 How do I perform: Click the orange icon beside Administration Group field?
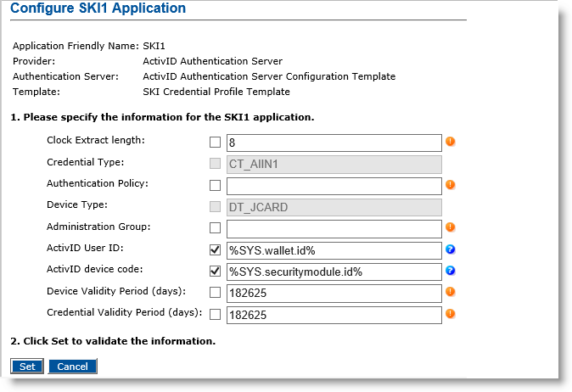[451, 228]
